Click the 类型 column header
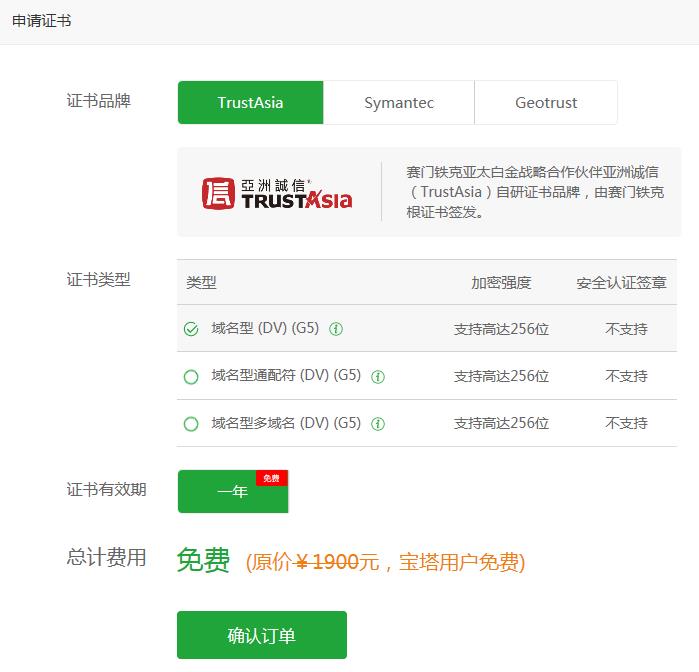Screen dimensions: 699x672 201,282
